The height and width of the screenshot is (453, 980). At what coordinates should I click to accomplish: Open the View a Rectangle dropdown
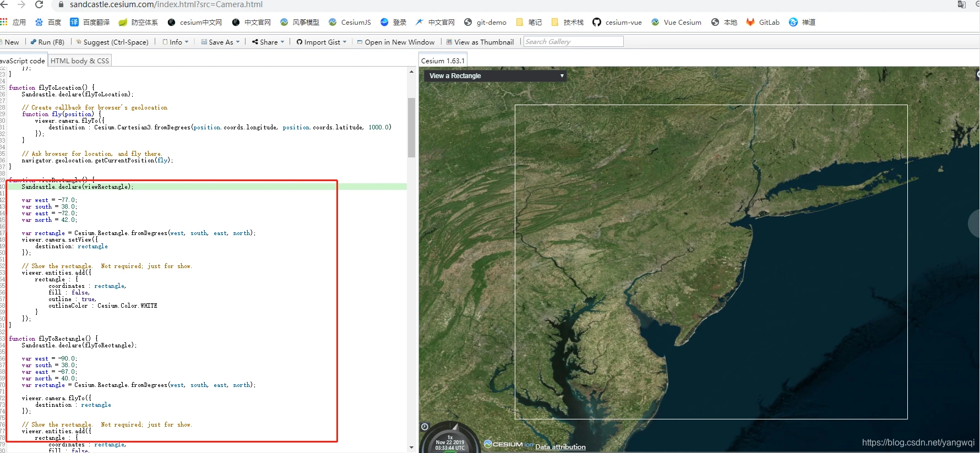[494, 76]
